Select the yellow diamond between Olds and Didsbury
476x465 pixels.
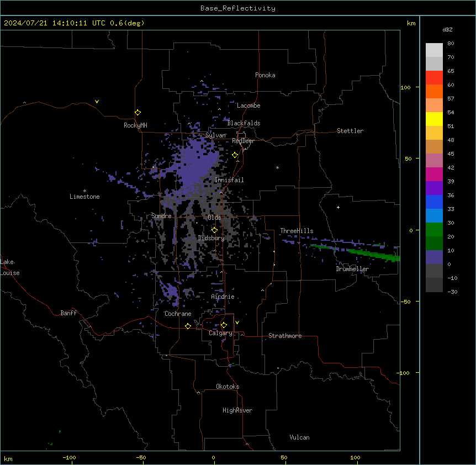[x=214, y=230]
